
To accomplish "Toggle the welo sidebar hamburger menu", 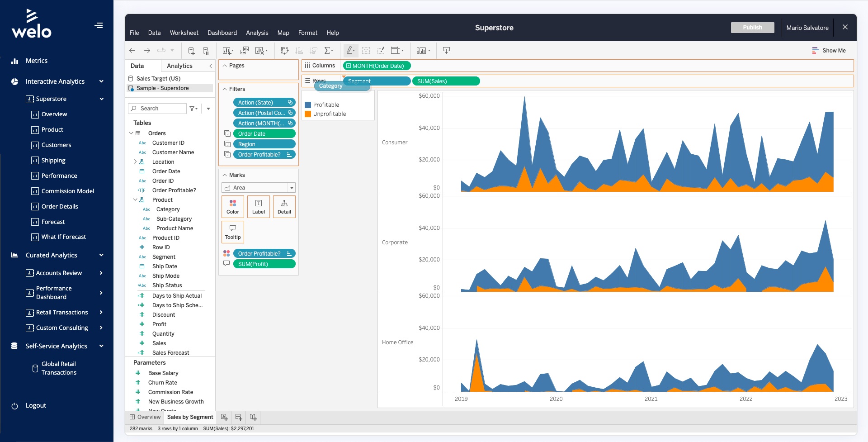I will [99, 25].
